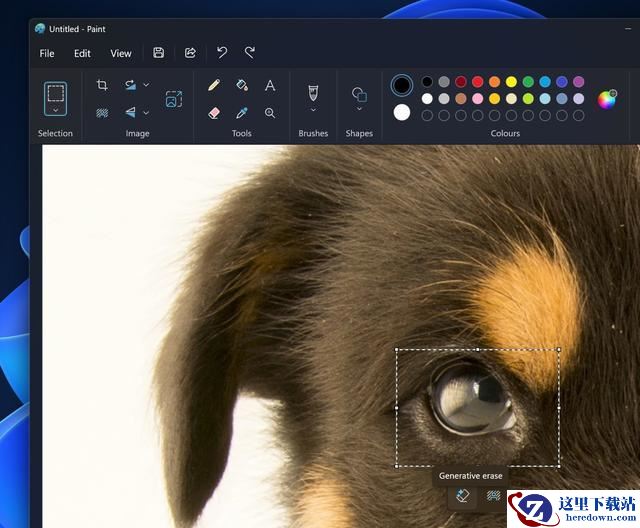640x528 pixels.
Task: Pick the small black palette swatch
Action: 427,82
